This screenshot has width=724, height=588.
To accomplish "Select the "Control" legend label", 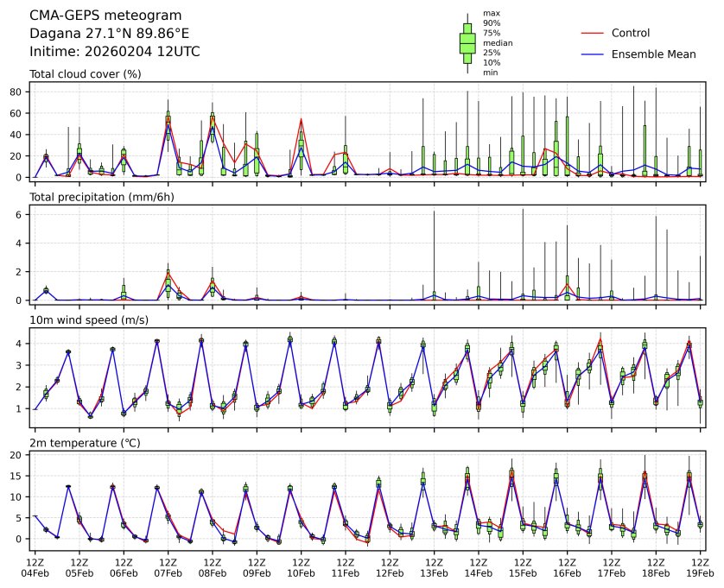I will click(x=630, y=33).
